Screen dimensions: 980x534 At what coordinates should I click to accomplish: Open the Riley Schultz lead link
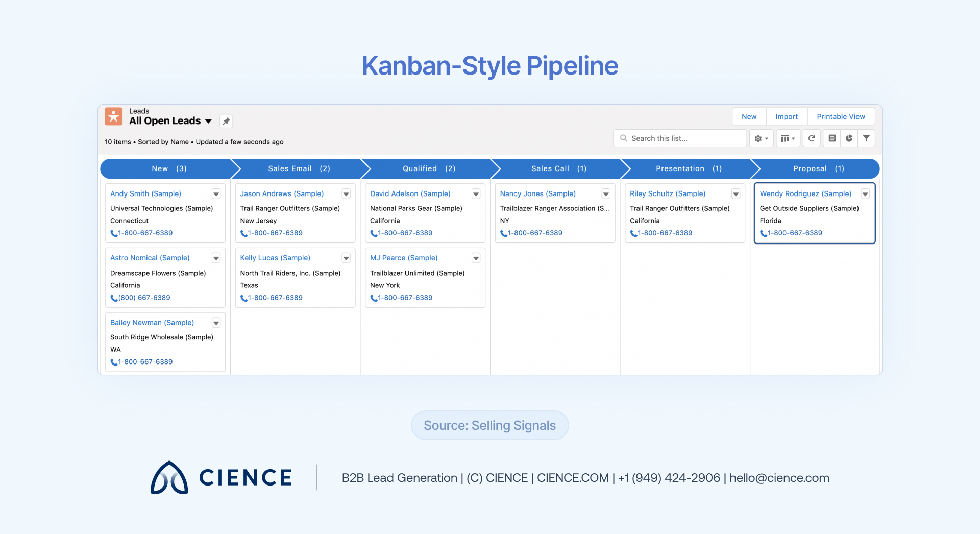coord(667,194)
